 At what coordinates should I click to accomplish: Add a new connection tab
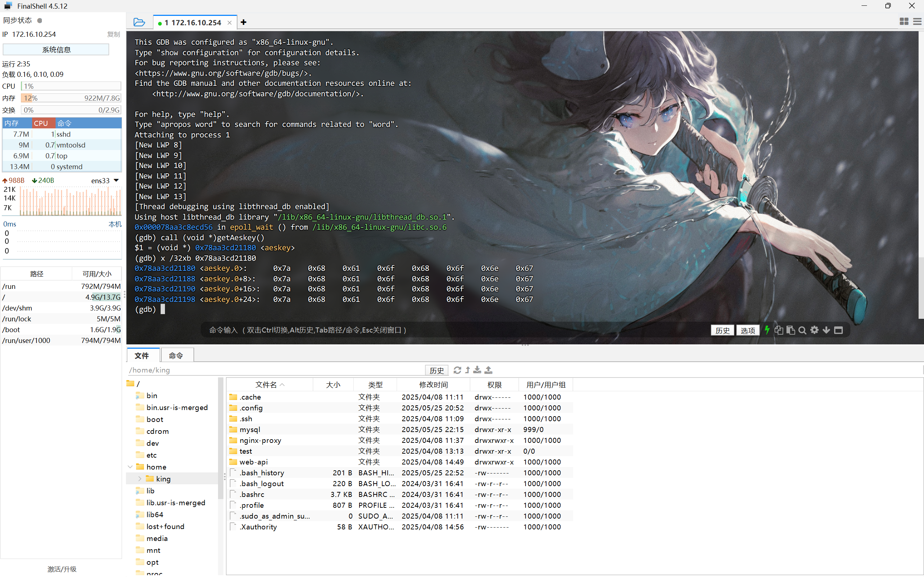[244, 22]
